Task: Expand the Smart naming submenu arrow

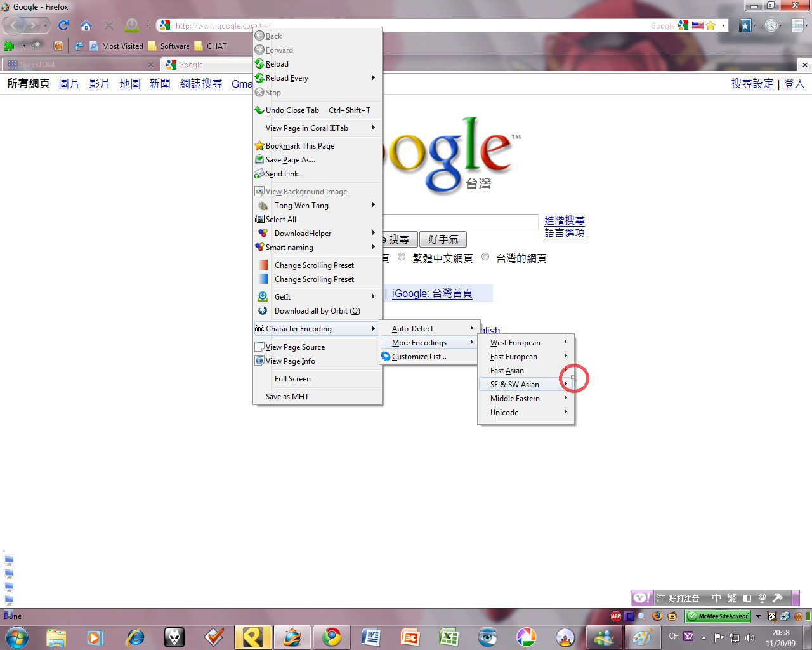Action: click(x=374, y=247)
